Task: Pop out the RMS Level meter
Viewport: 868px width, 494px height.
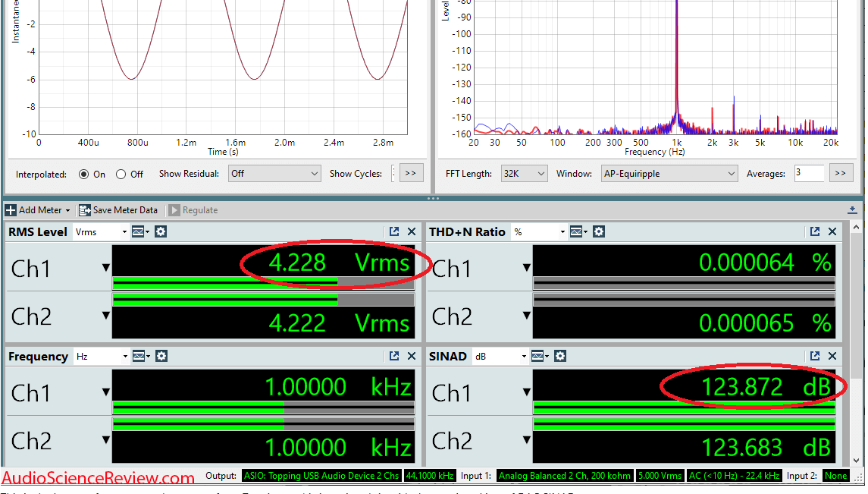Action: (394, 231)
